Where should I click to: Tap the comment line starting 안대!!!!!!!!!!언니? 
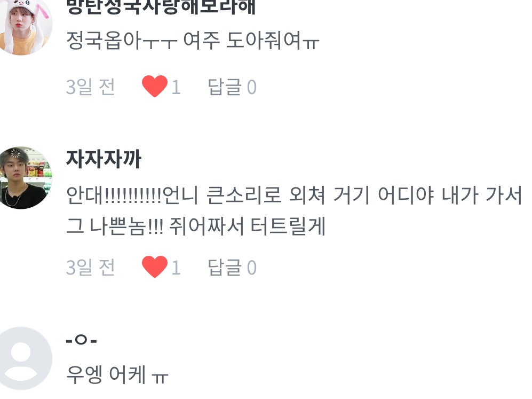294,195
